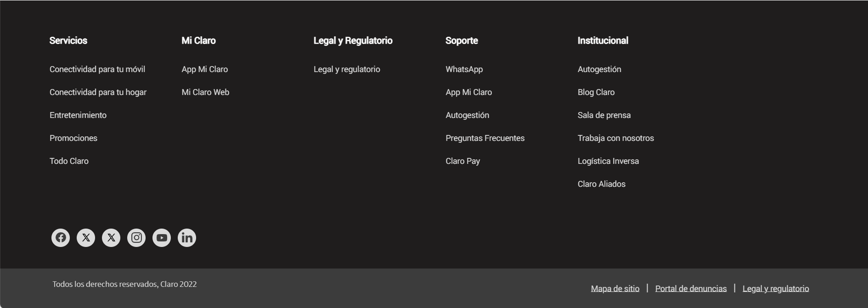Go to Preguntas Frecuentes

tap(485, 138)
